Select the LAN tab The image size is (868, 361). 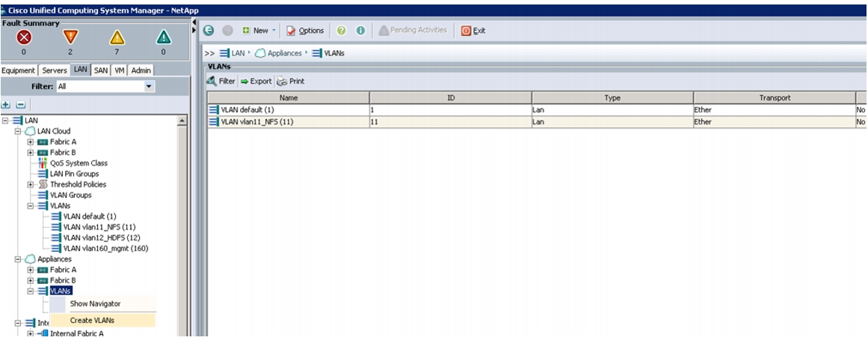pyautogui.click(x=81, y=70)
